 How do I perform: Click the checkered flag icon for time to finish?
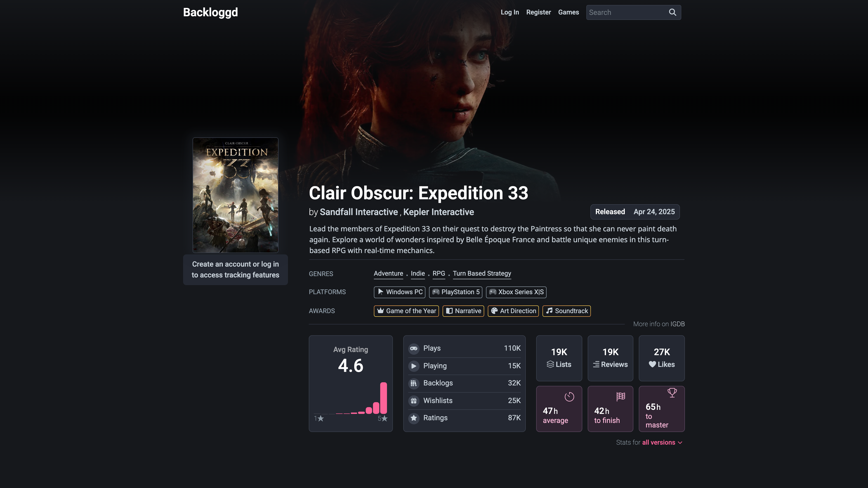pyautogui.click(x=621, y=396)
